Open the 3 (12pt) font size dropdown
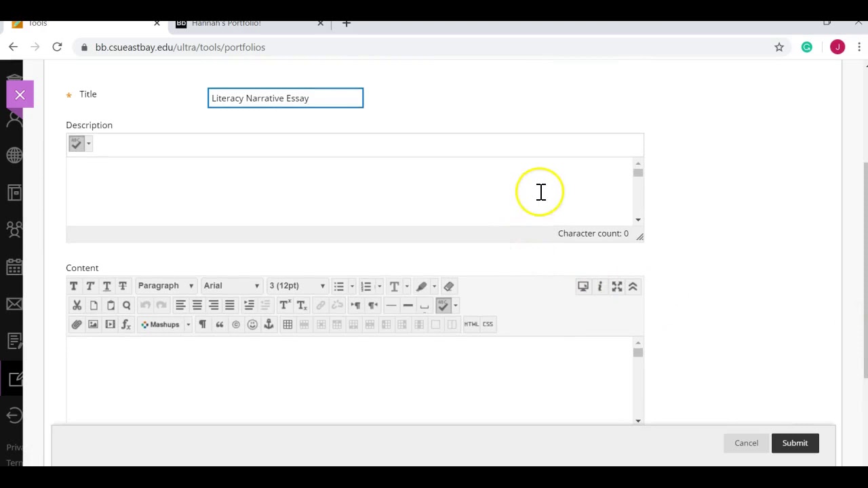The height and width of the screenshot is (488, 868). point(297,286)
